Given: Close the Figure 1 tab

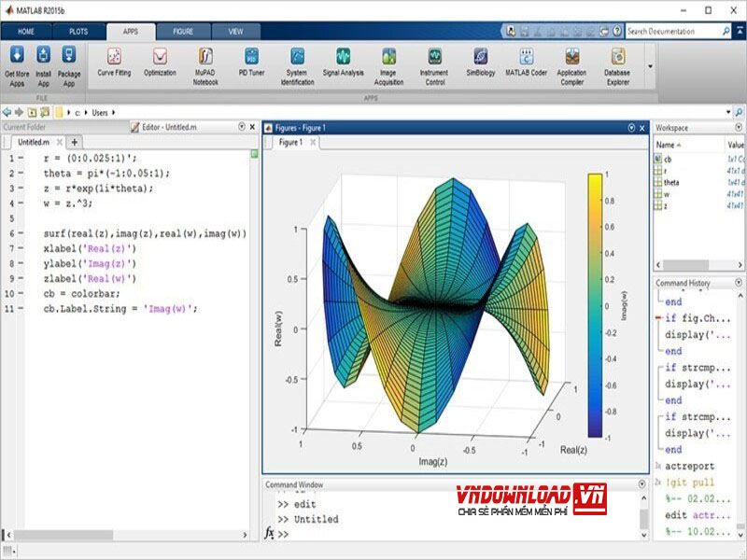Looking at the screenshot, I should pyautogui.click(x=313, y=143).
